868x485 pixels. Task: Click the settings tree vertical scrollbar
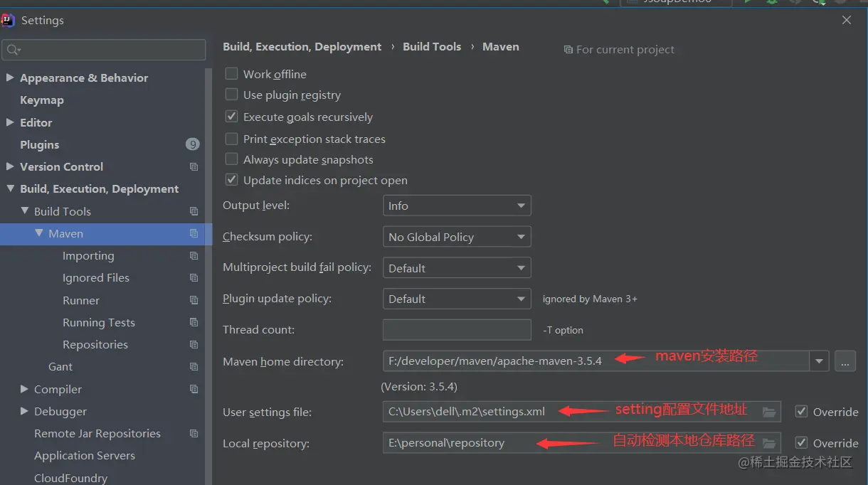coord(208,277)
